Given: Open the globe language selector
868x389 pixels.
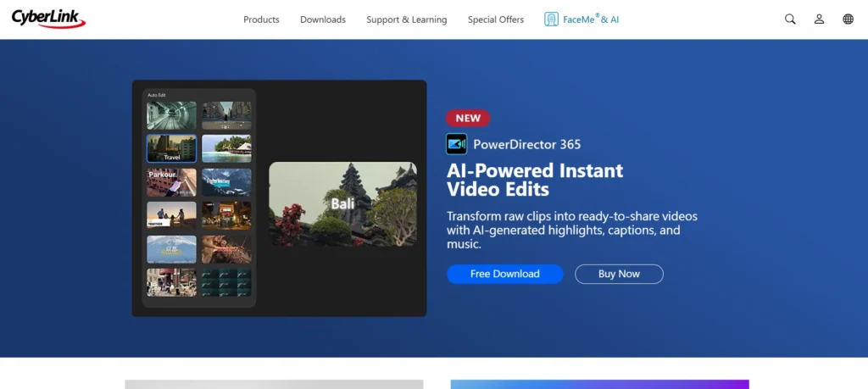Looking at the screenshot, I should click(848, 19).
